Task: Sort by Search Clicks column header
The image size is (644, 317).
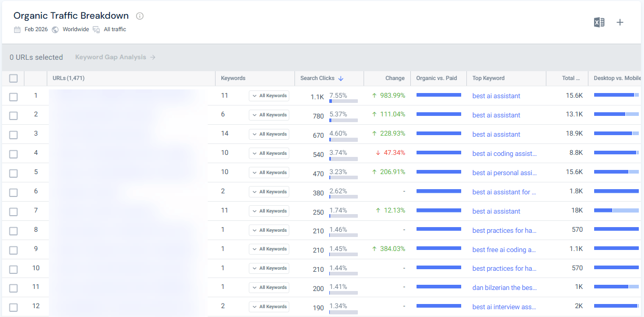Action: click(317, 78)
